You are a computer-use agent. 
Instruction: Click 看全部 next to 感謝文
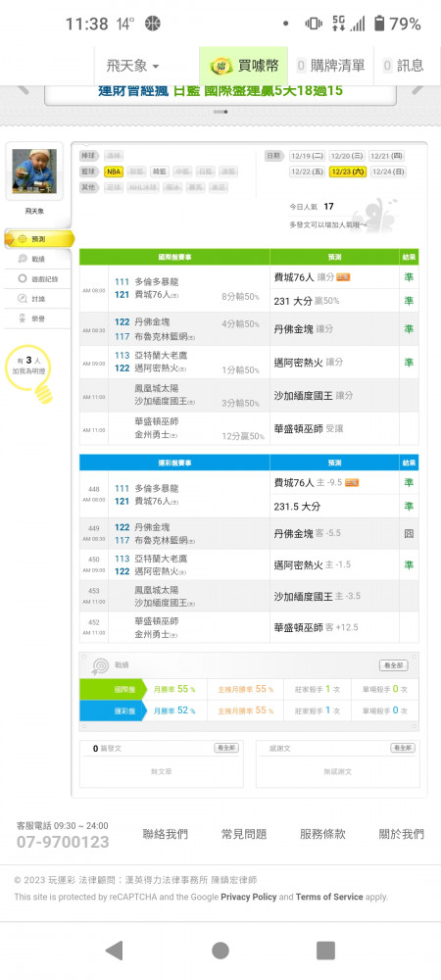403,748
